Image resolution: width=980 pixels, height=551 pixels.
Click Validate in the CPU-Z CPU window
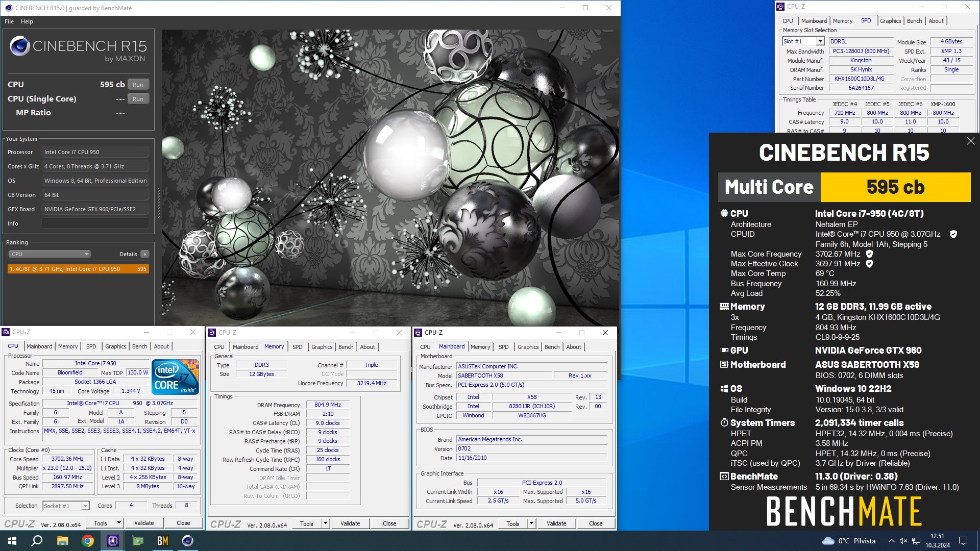coord(144,523)
